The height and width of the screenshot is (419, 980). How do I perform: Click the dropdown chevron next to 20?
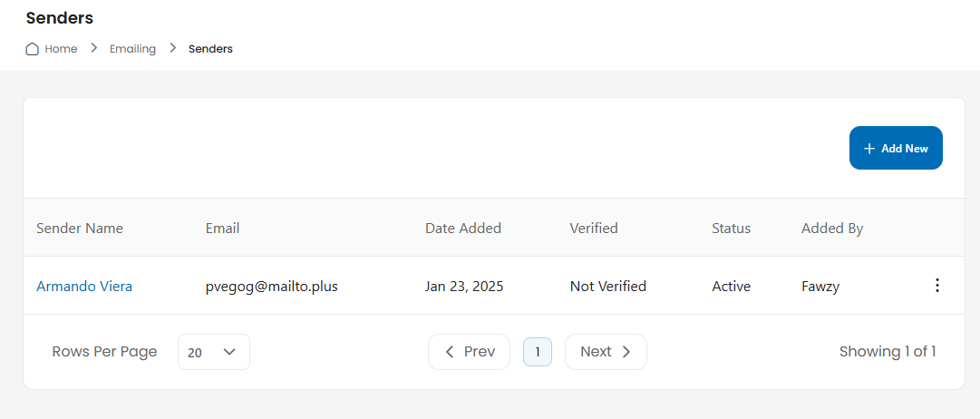pyautogui.click(x=229, y=352)
